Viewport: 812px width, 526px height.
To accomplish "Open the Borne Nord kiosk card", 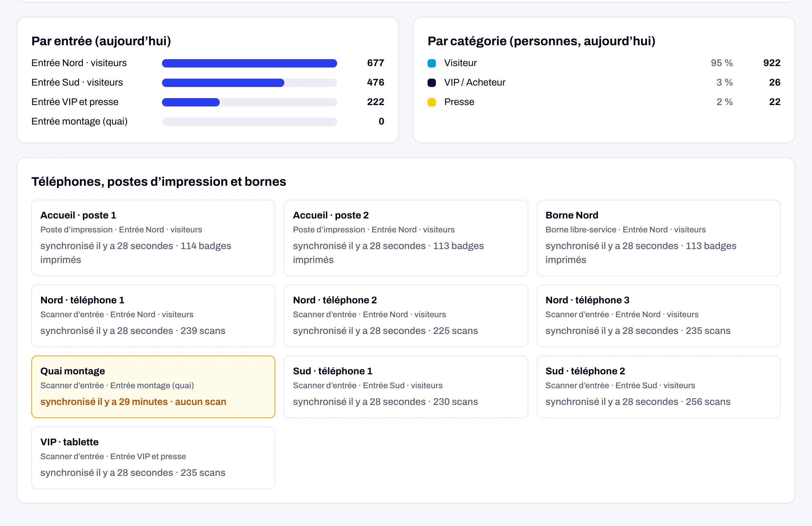I will coord(659,238).
